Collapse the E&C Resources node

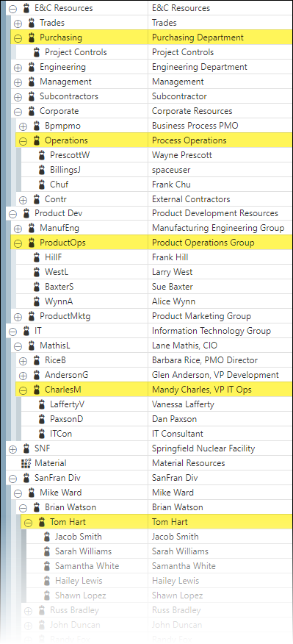[12, 8]
